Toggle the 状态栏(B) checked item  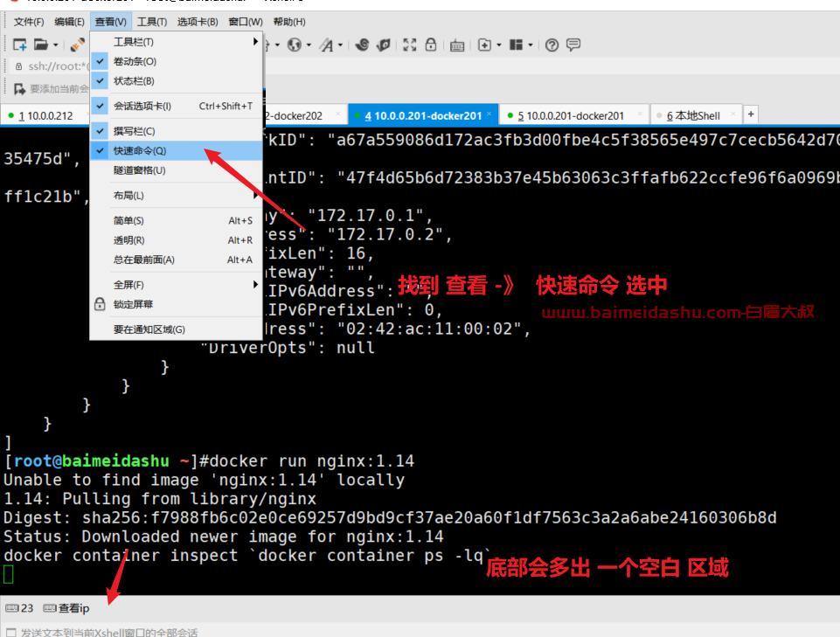pyautogui.click(x=177, y=81)
